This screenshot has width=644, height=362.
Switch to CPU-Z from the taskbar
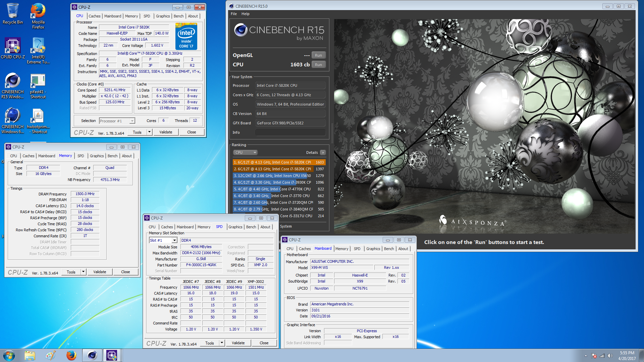coord(112,355)
